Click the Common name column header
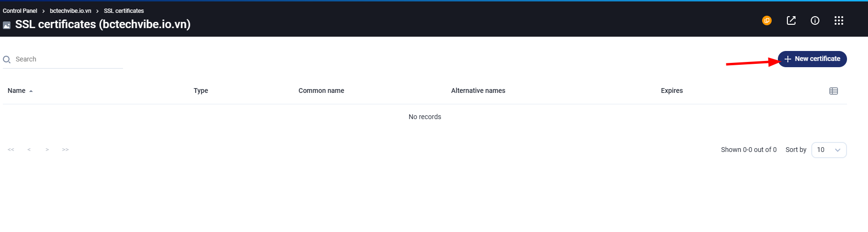The image size is (868, 232). (x=321, y=91)
